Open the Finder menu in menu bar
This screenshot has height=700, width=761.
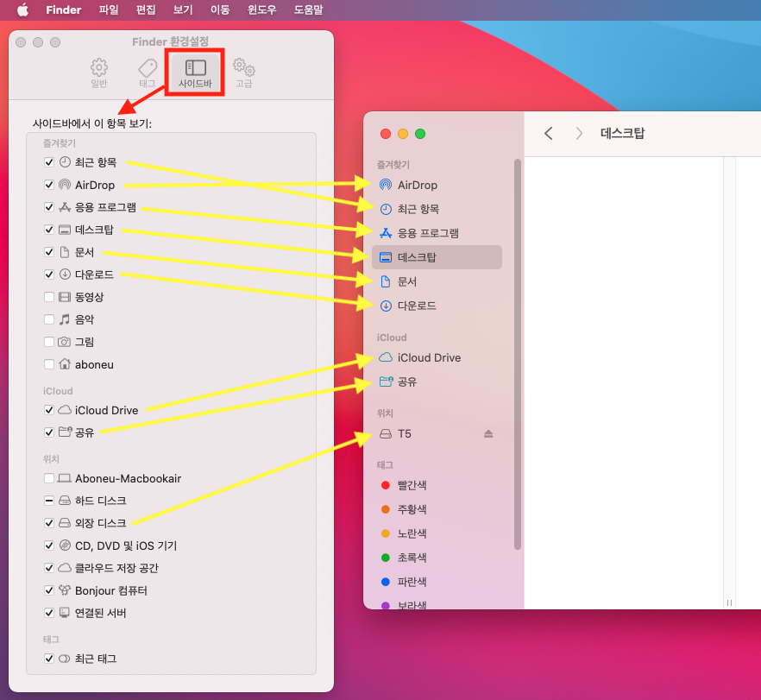[x=64, y=9]
